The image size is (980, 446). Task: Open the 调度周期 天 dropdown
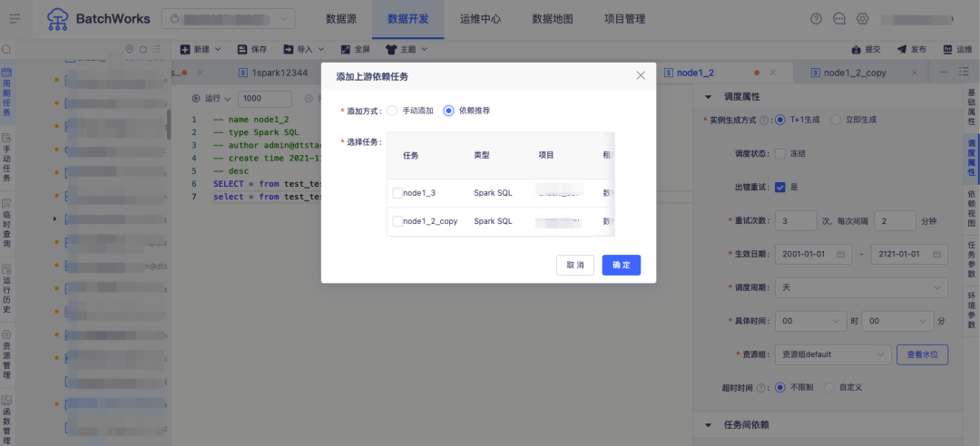(x=861, y=287)
